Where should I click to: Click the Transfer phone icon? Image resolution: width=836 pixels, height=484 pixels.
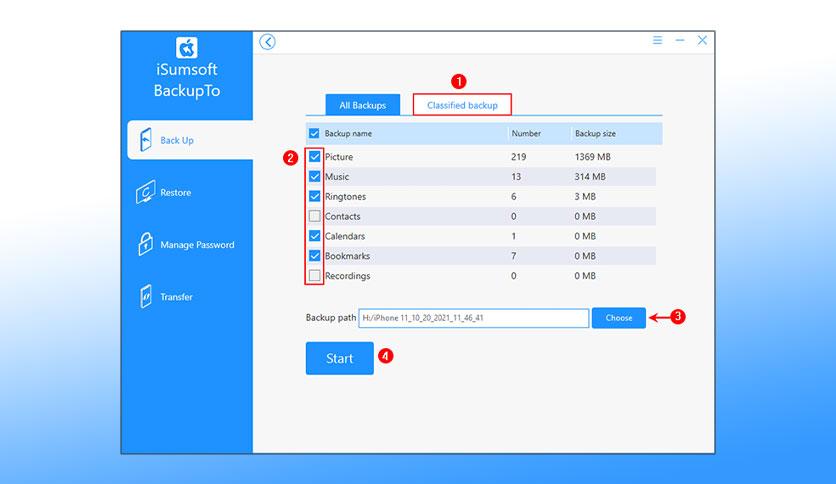pyautogui.click(x=146, y=296)
